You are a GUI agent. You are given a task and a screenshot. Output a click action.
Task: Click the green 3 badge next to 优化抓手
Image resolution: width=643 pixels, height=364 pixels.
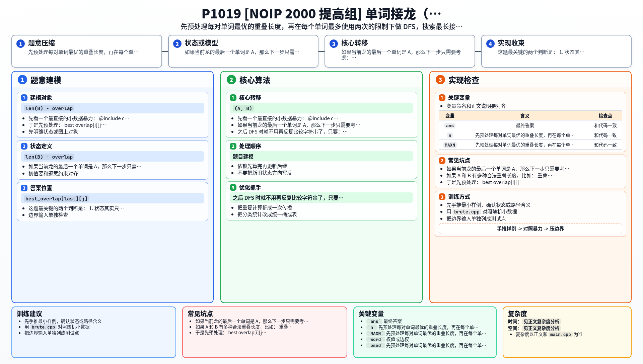[233, 188]
